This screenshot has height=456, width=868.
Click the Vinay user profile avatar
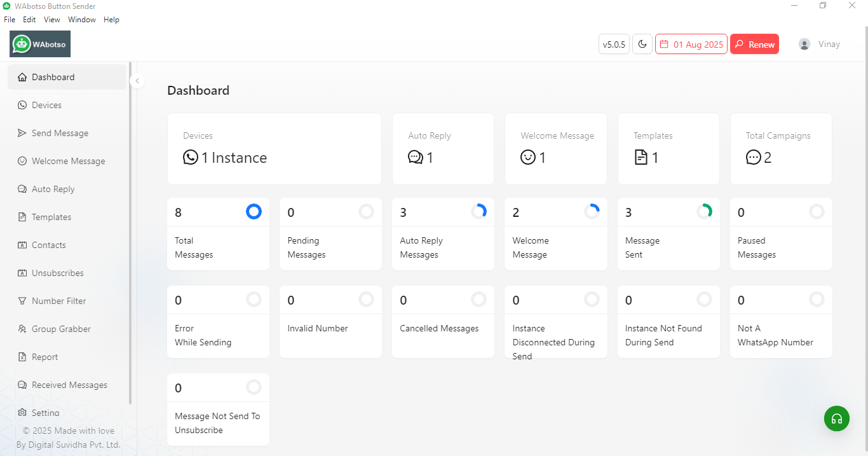coord(804,44)
